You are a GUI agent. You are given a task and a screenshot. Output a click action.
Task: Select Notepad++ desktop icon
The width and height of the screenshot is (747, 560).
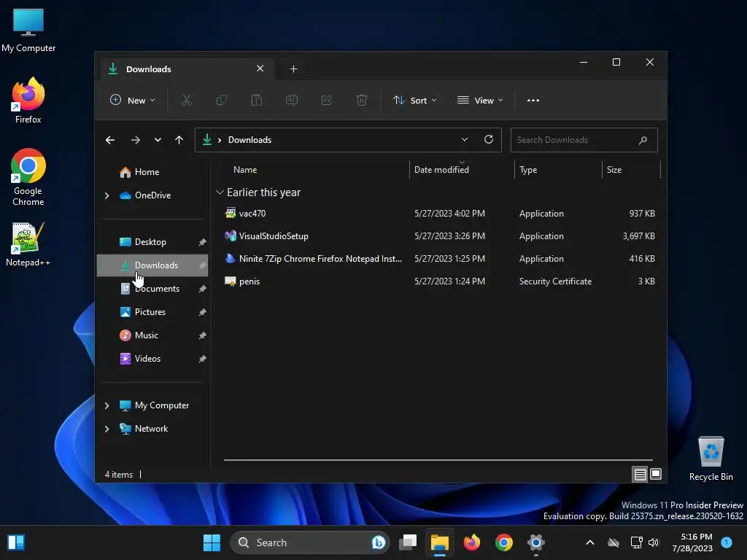click(28, 244)
